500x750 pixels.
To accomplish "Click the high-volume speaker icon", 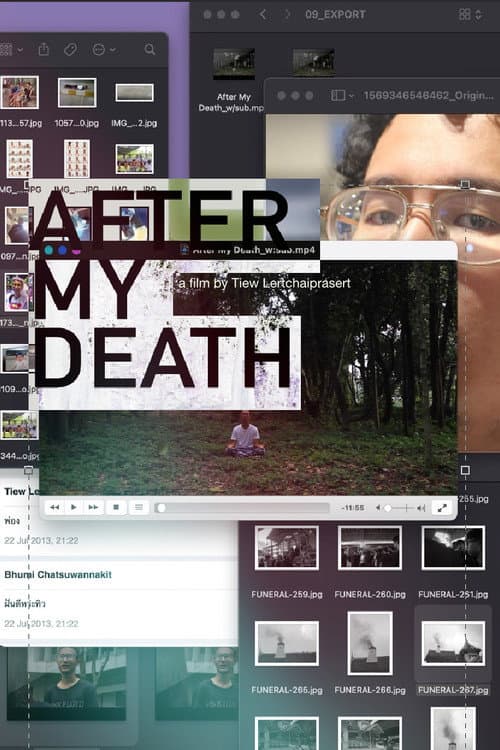I will point(421,508).
